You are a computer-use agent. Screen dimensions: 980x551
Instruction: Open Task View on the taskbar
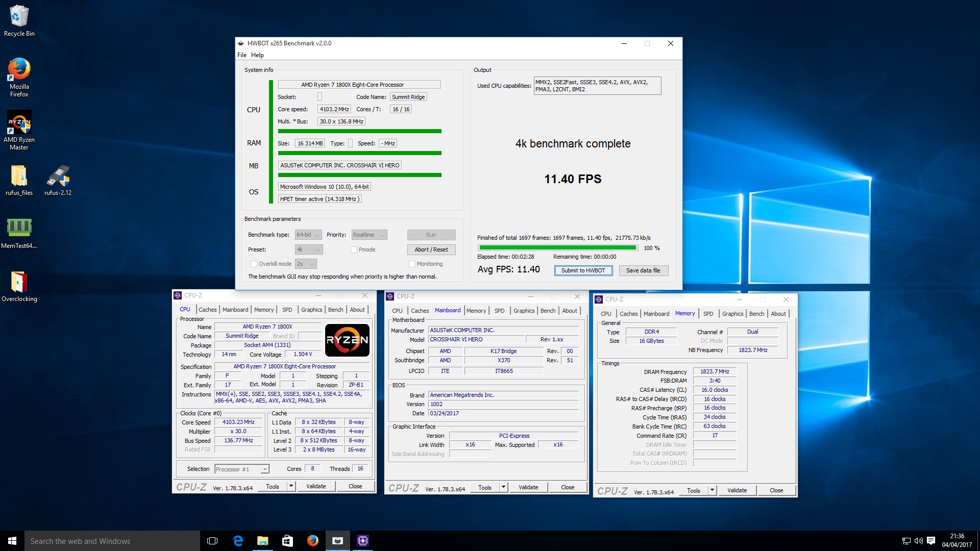pyautogui.click(x=212, y=541)
